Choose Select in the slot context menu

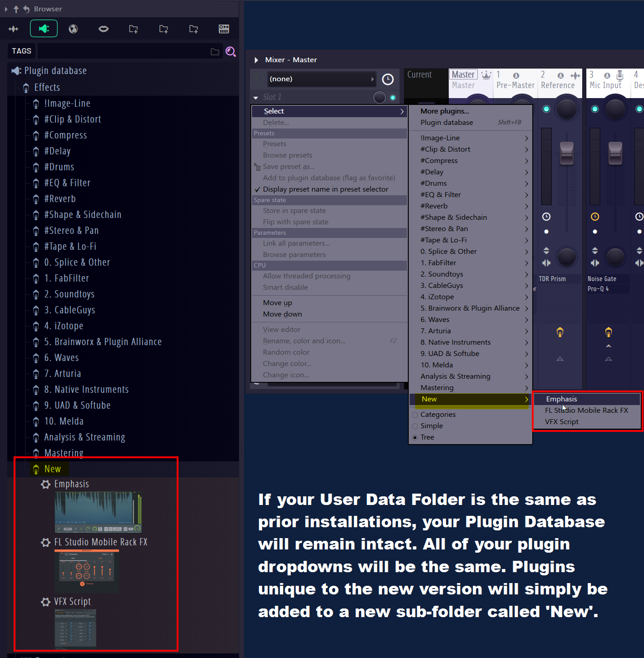[x=329, y=111]
